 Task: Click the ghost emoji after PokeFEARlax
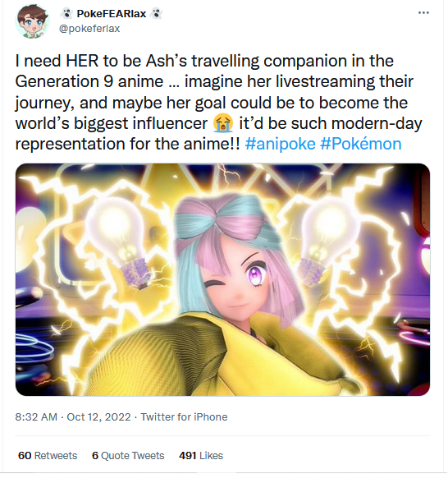[156, 13]
